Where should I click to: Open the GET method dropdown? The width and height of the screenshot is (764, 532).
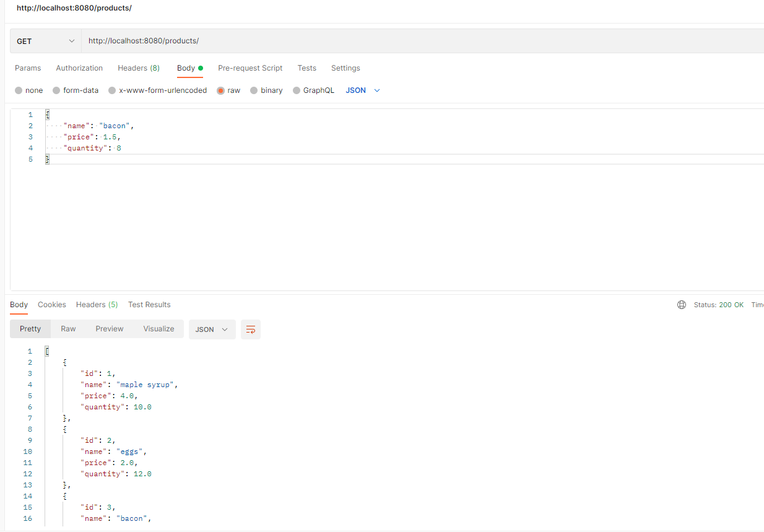[46, 41]
